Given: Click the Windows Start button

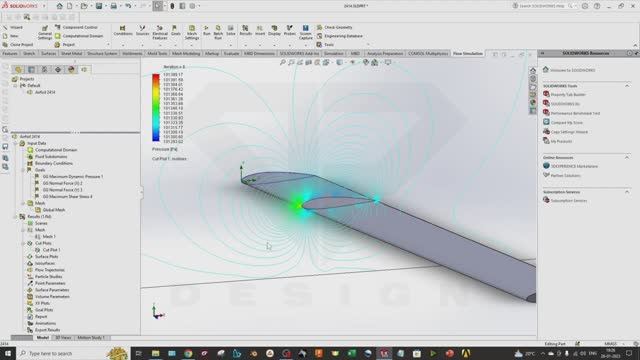Looking at the screenshot, I should point(8,353).
